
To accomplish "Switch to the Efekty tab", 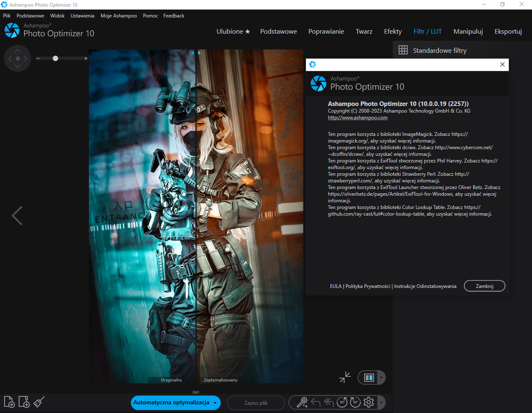I will pos(393,31).
